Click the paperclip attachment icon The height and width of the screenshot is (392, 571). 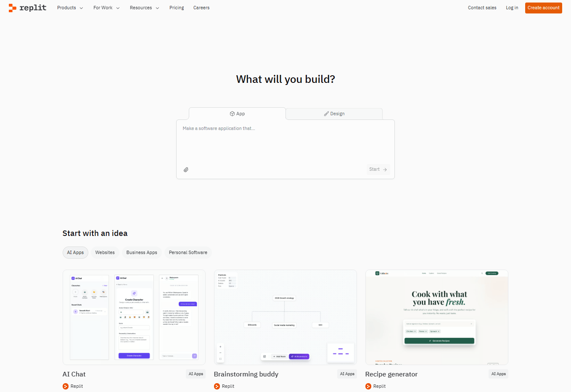[185, 170]
